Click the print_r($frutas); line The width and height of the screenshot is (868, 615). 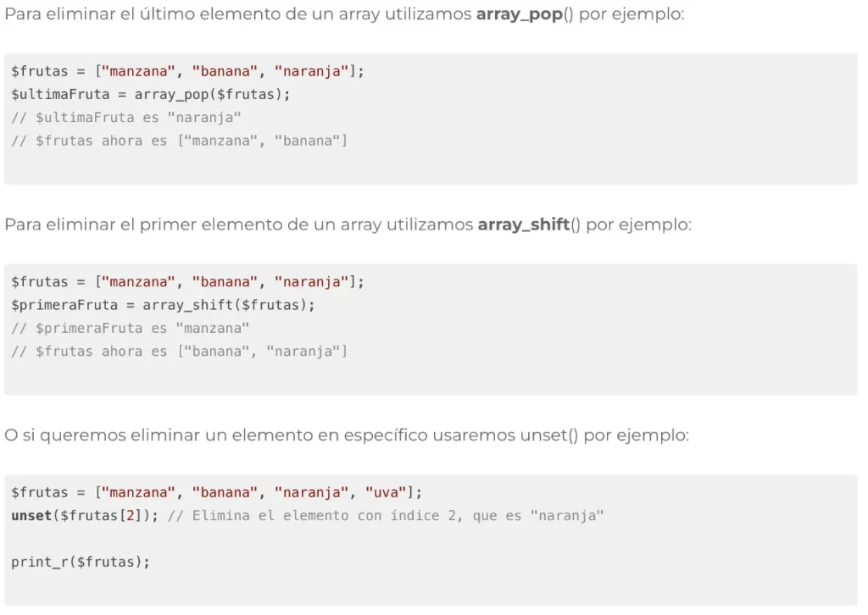pyautogui.click(x=81, y=562)
